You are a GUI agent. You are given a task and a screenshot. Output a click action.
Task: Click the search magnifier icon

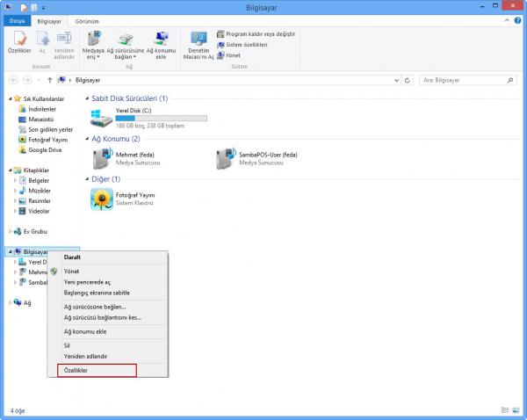(x=510, y=80)
